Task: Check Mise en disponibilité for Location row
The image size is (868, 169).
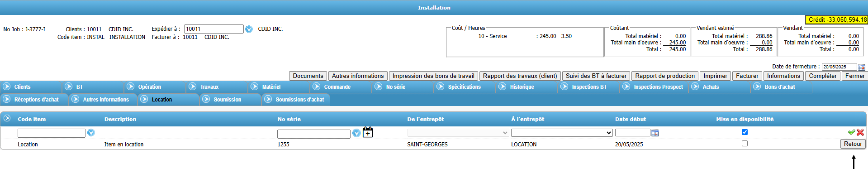Action: (745, 144)
